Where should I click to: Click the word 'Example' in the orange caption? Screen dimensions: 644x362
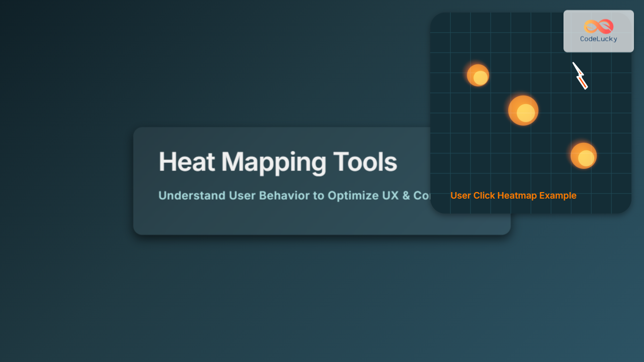(x=557, y=196)
